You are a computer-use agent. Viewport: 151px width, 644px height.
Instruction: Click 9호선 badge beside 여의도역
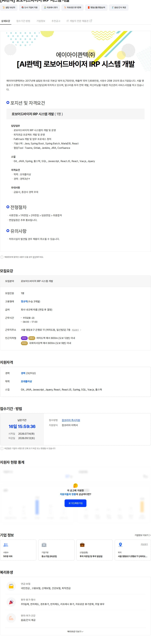click(32, 338)
